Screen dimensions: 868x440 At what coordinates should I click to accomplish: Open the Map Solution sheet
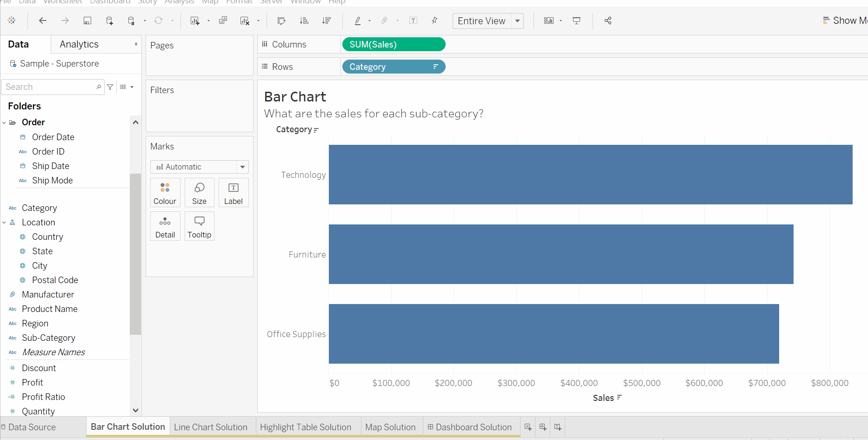[390, 427]
